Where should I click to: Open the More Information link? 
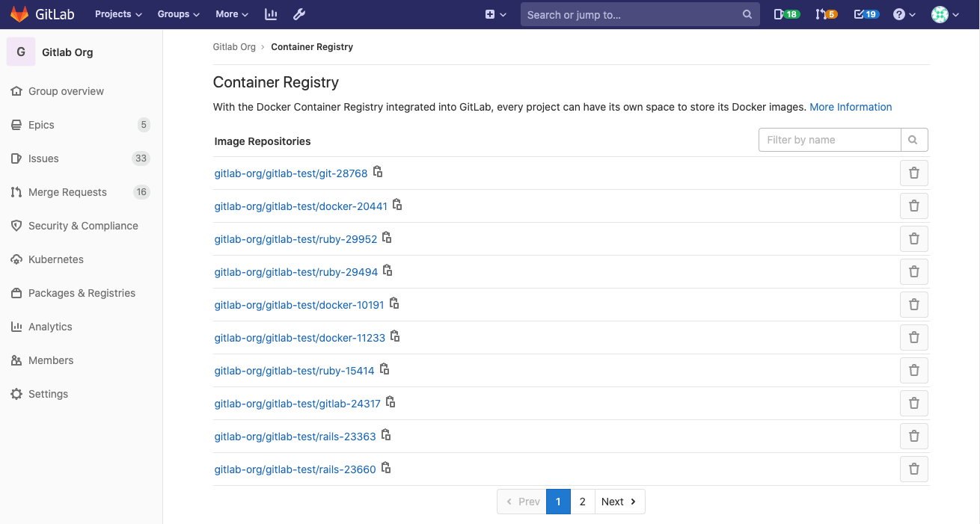[851, 107]
